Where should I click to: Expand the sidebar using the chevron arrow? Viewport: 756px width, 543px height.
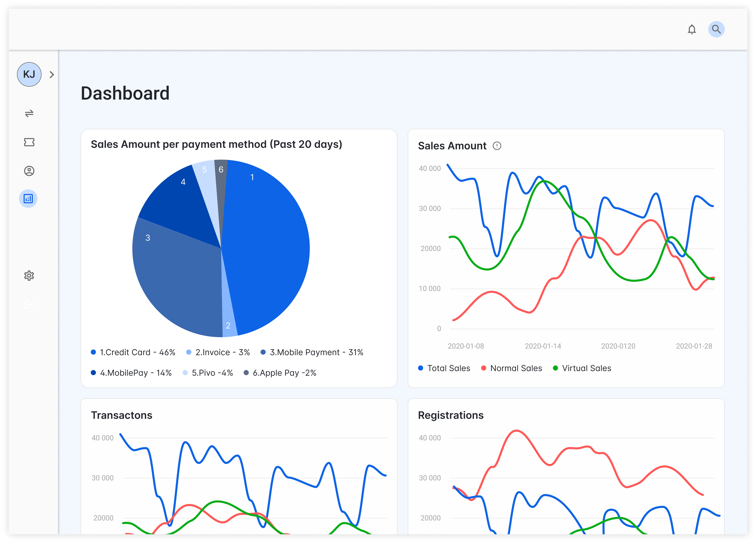[52, 74]
